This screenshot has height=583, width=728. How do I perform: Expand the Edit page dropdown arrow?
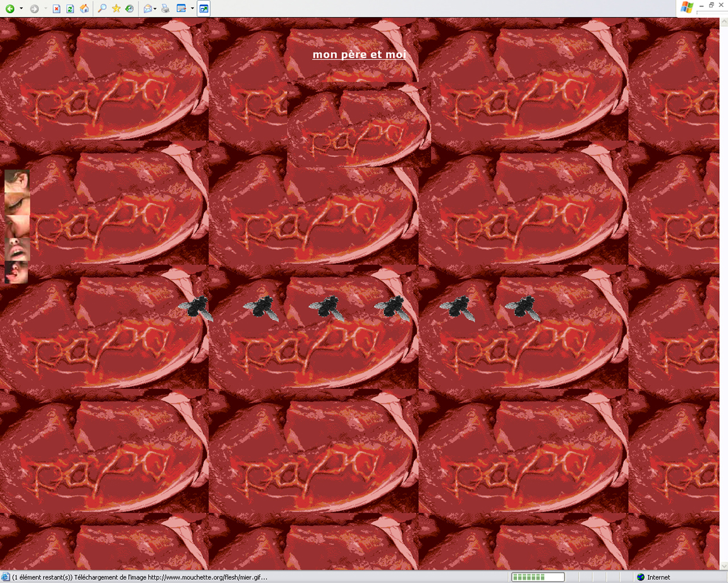coord(192,9)
